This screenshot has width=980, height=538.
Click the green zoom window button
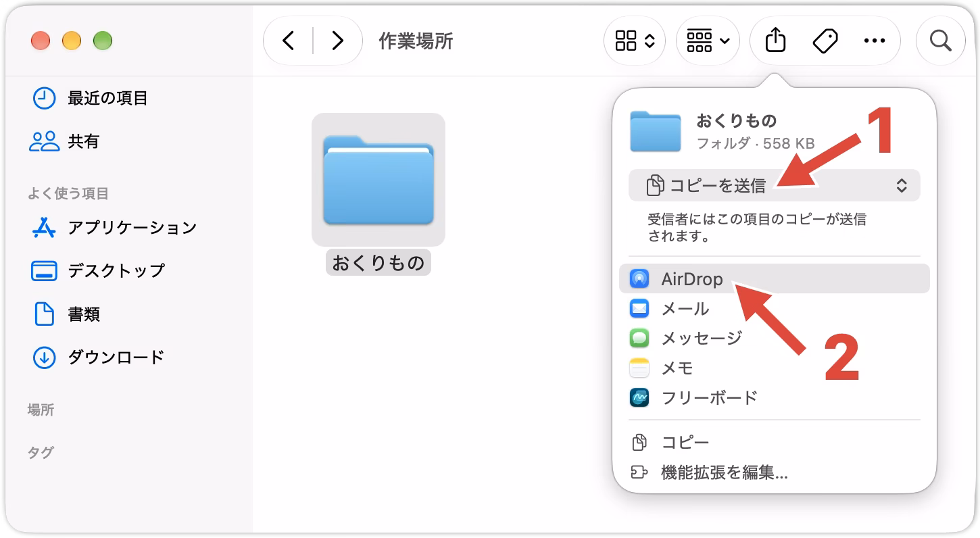pos(103,41)
